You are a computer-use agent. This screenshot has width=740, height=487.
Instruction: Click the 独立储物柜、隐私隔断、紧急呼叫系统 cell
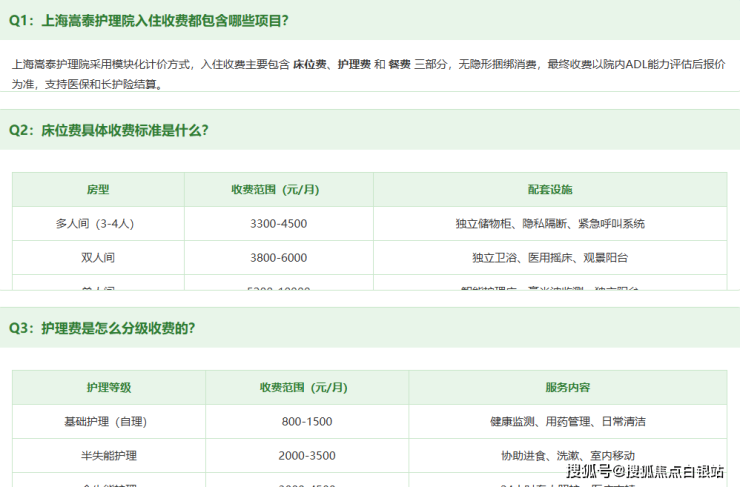click(550, 224)
